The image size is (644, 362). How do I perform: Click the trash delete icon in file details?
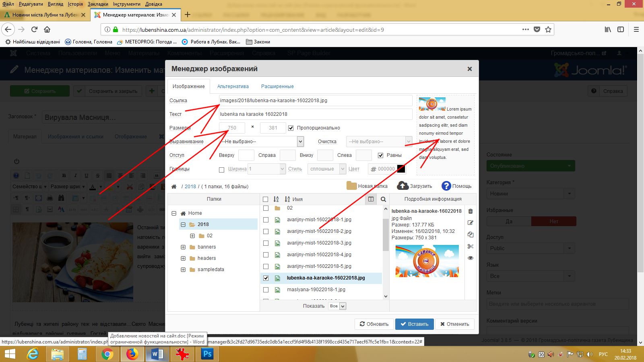click(471, 211)
